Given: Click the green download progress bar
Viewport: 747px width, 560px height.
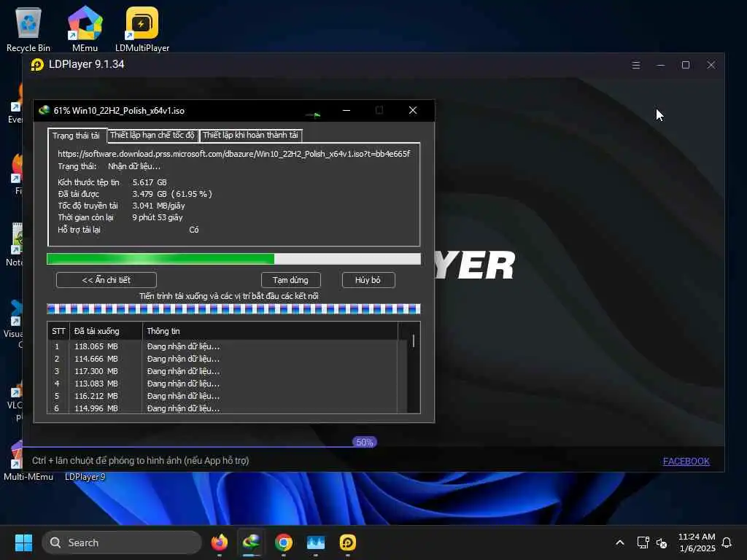Looking at the screenshot, I should [x=233, y=259].
